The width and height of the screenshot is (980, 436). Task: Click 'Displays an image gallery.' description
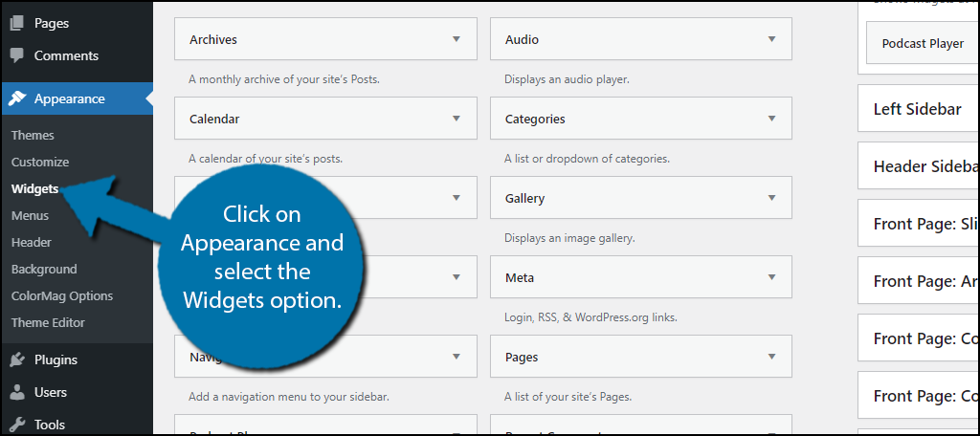[569, 238]
